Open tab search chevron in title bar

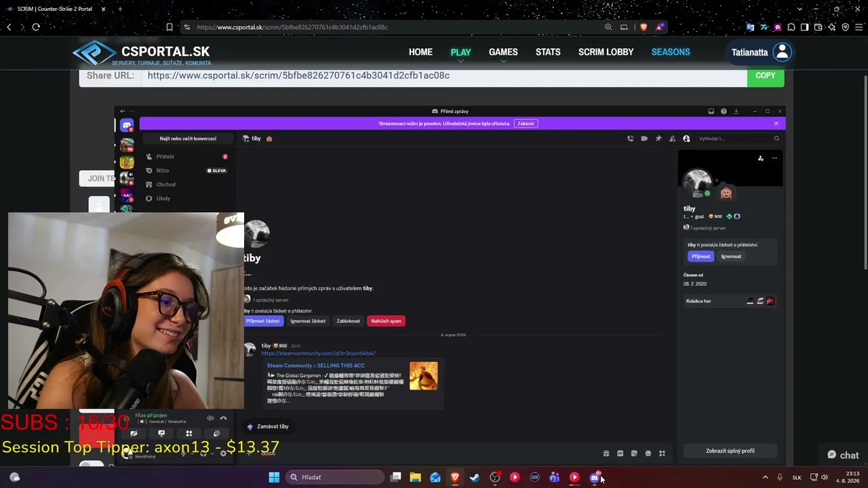click(x=800, y=9)
